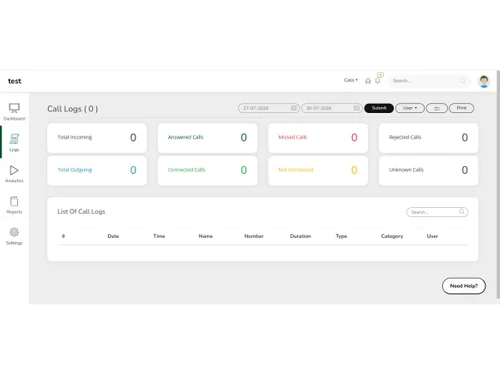The image size is (500, 375).
Task: Select the Logs sidebar item
Action: 14,143
